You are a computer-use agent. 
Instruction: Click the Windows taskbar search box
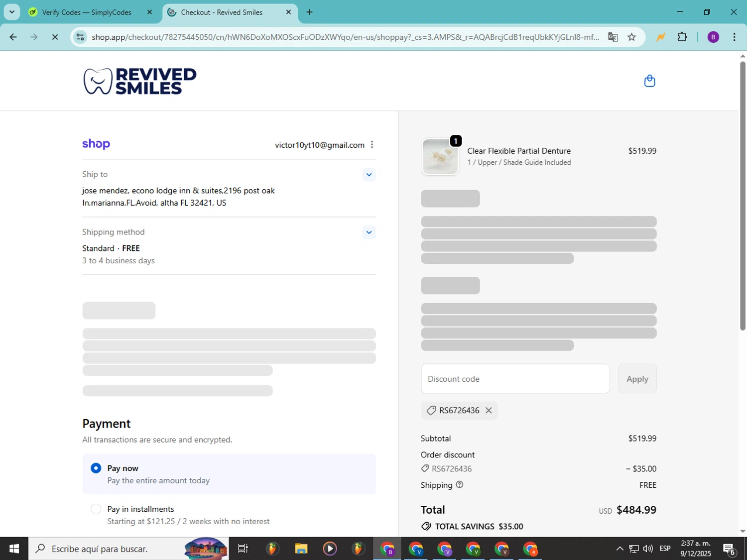(128, 549)
